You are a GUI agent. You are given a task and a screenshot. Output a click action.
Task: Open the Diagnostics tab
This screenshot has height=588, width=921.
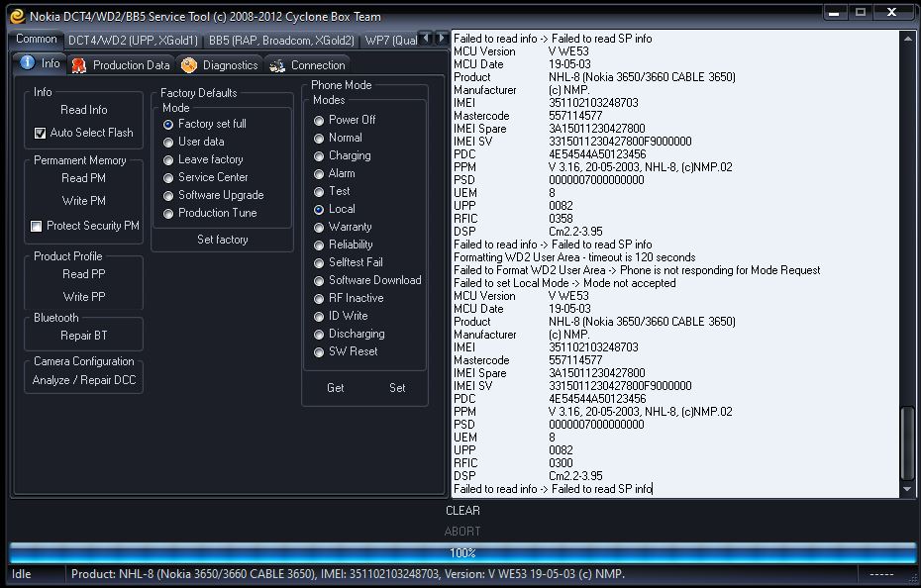point(220,65)
